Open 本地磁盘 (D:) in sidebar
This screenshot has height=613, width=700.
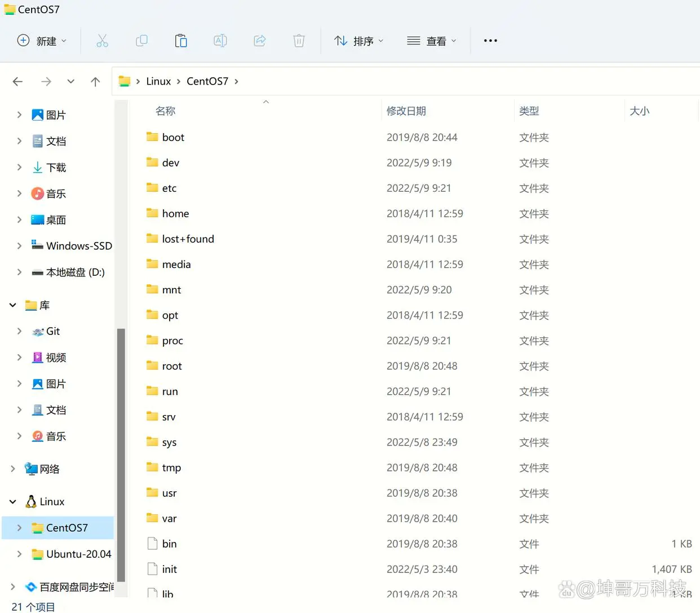tap(68, 272)
